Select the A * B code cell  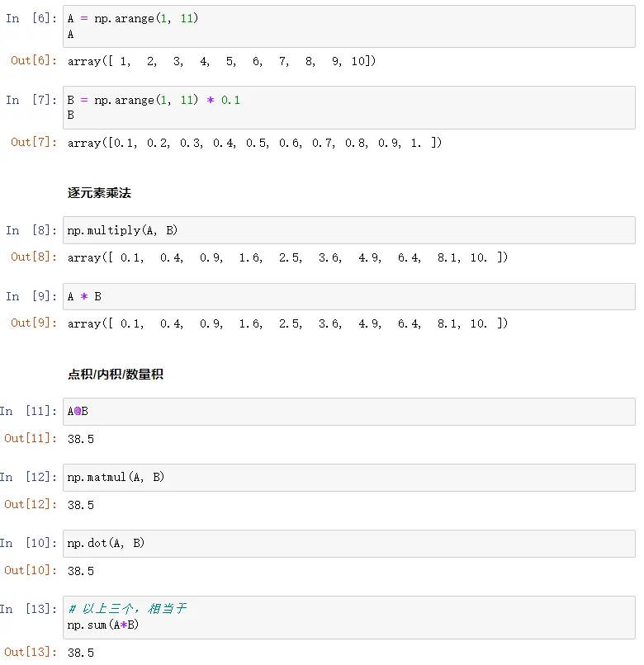(x=347, y=296)
